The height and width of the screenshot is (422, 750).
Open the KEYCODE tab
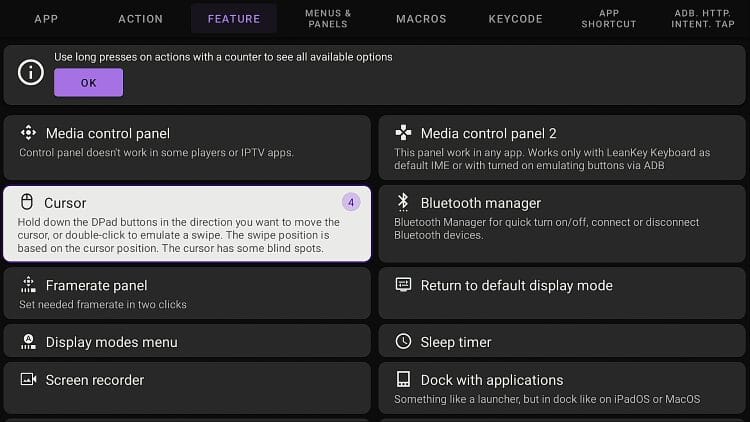point(515,19)
